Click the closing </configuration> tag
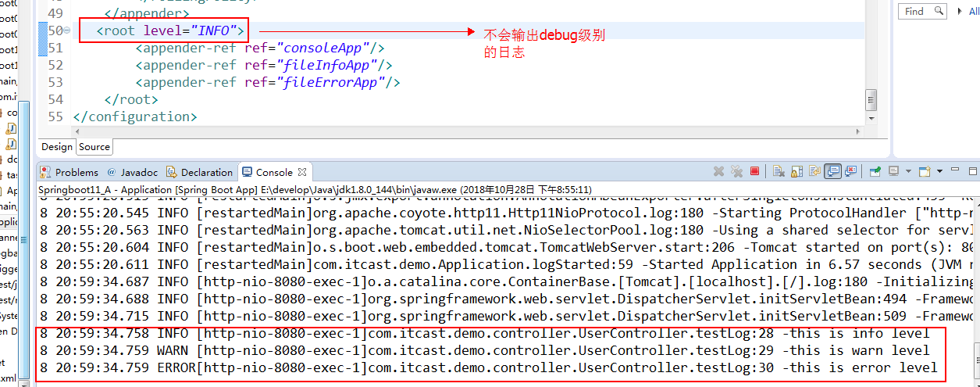 [x=134, y=117]
